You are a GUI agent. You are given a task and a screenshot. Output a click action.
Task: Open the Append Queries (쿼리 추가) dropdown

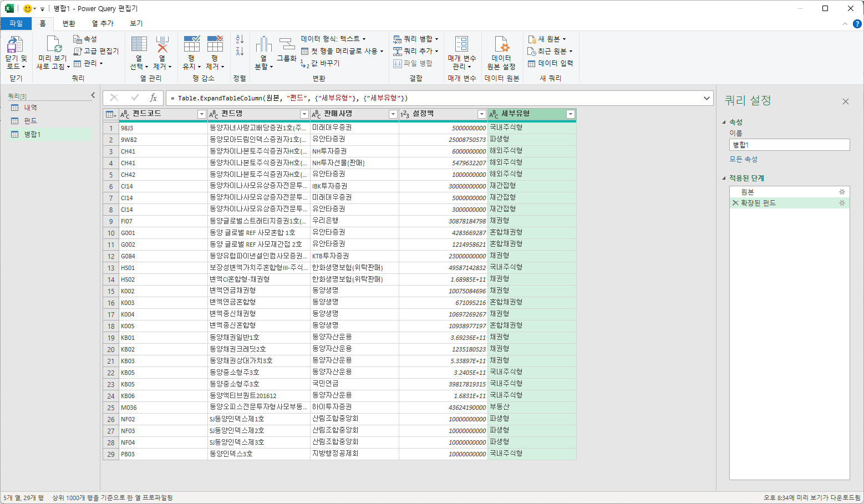(x=416, y=51)
